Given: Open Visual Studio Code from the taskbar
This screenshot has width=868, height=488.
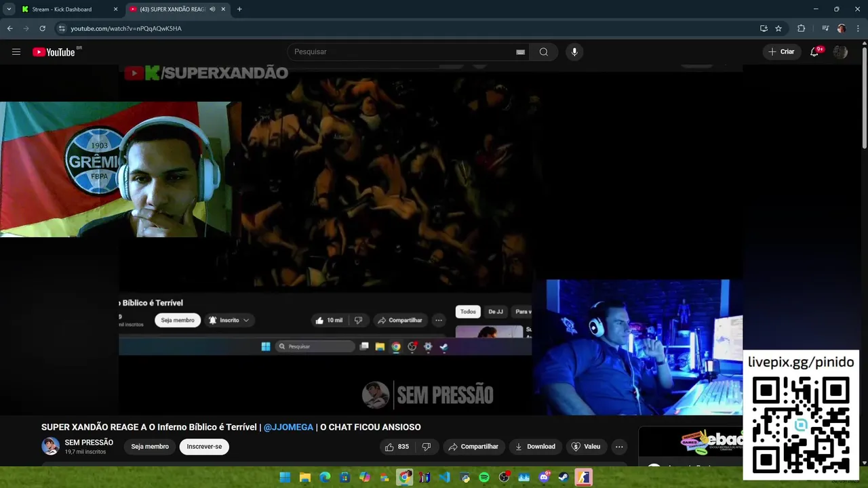Looking at the screenshot, I should point(444,477).
